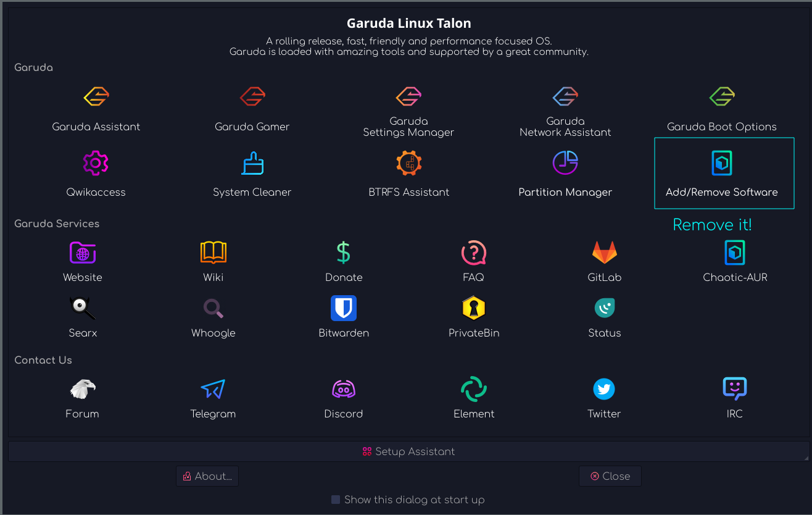Image resolution: width=812 pixels, height=515 pixels.
Task: Open the About dialog
Action: 207,476
